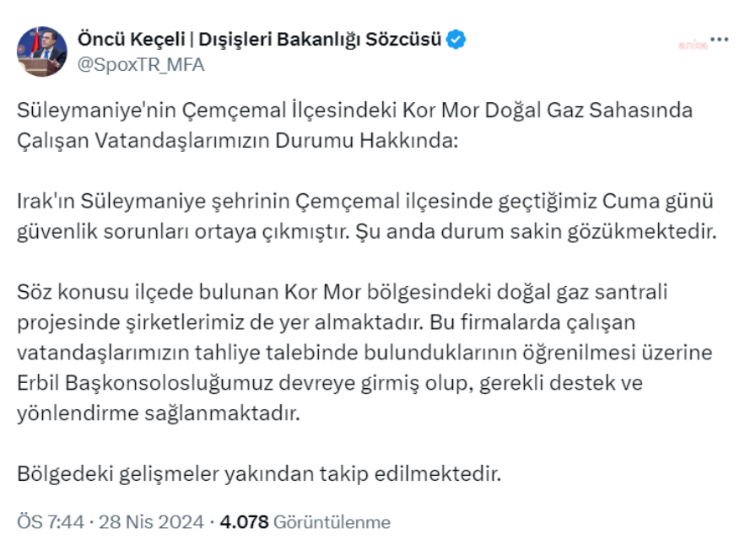The height and width of the screenshot is (556, 756).
Task: Click the Dışişleri Bakanlığı Sözcüsü title text
Action: [320, 40]
